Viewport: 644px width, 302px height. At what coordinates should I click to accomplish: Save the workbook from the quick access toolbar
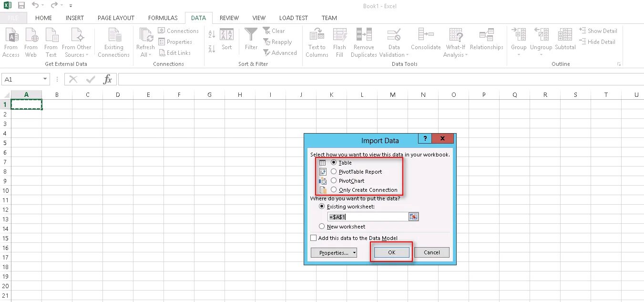click(21, 6)
